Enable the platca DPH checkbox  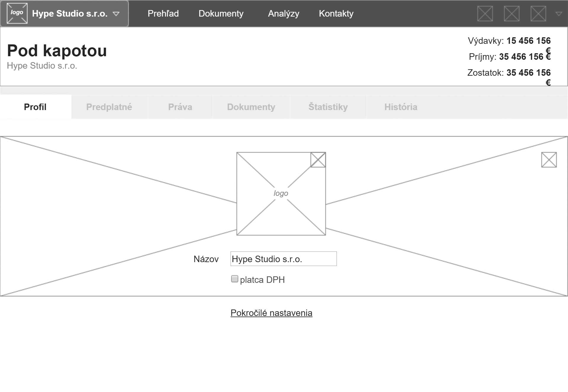tap(234, 279)
